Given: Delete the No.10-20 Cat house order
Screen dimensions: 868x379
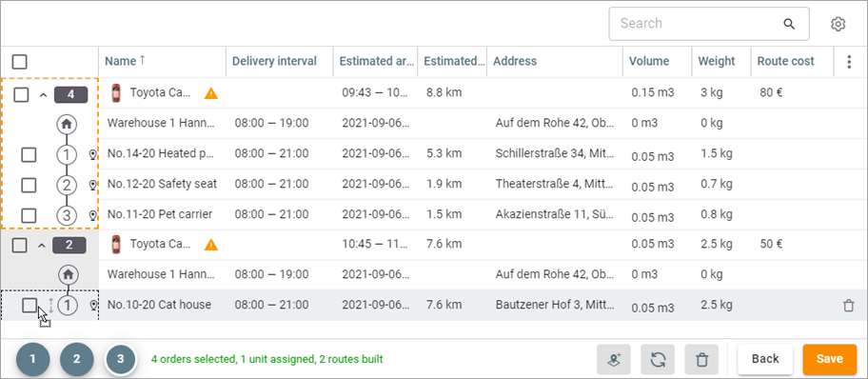Looking at the screenshot, I should point(848,305).
